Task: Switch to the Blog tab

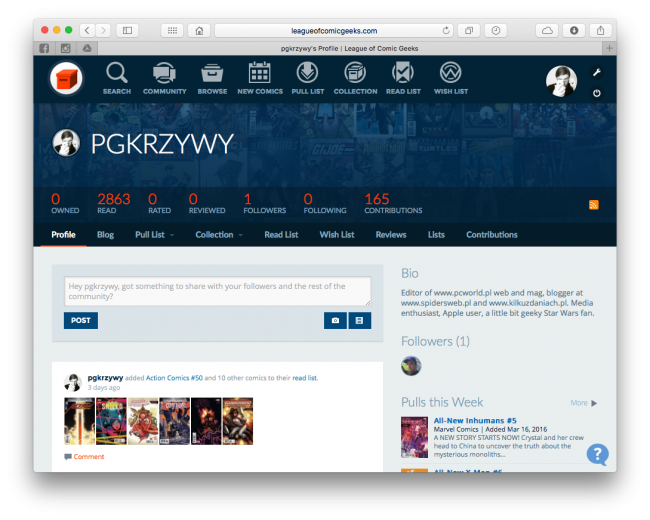Action: (x=105, y=235)
